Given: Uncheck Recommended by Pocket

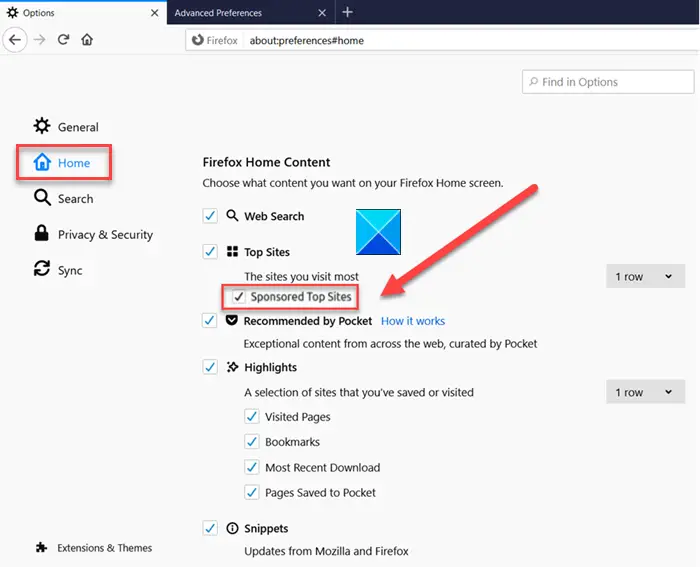Looking at the screenshot, I should coord(210,321).
